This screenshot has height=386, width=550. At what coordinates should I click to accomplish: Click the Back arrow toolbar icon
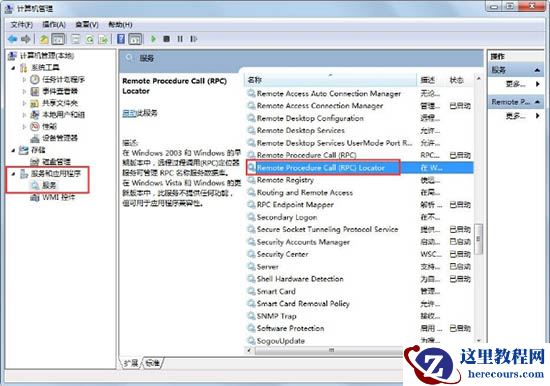pyautogui.click(x=13, y=39)
